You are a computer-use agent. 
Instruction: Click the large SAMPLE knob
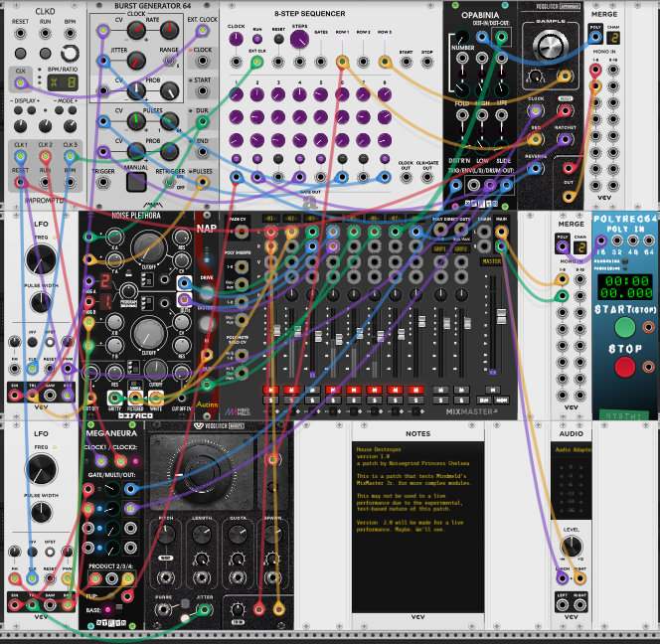(550, 46)
